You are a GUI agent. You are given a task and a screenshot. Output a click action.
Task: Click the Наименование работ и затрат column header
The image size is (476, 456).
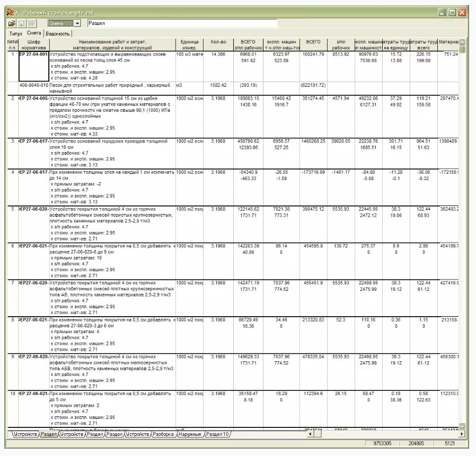pyautogui.click(x=112, y=44)
